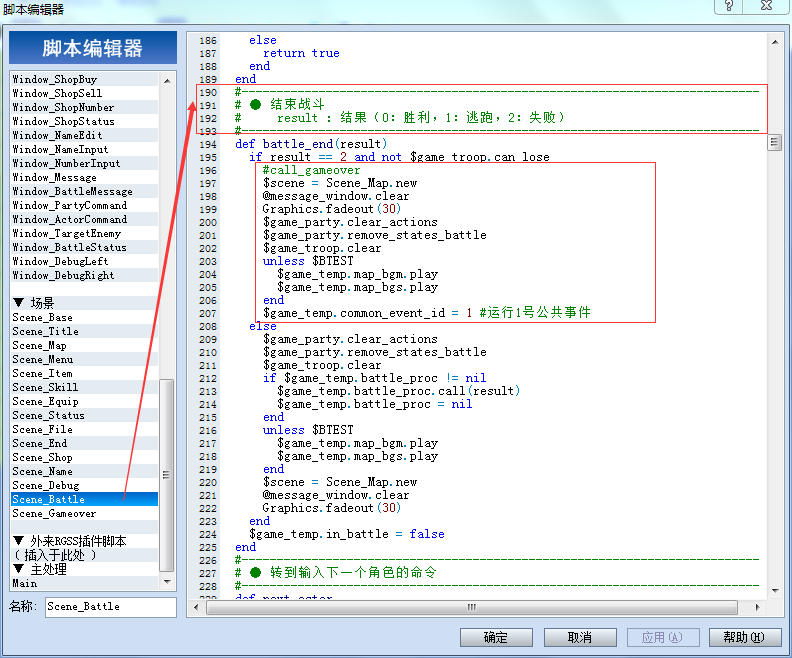Select Scene_Menu script
Image resolution: width=792 pixels, height=658 pixels.
pyautogui.click(x=85, y=360)
